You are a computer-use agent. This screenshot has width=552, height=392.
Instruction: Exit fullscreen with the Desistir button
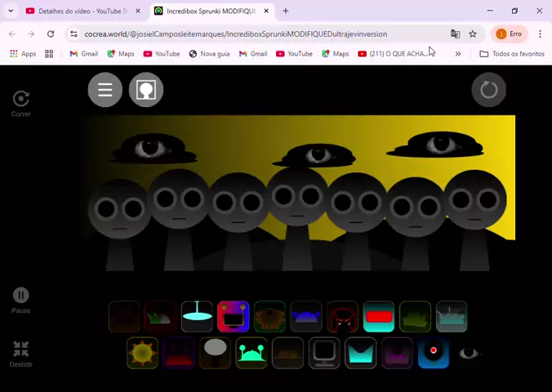[21, 353]
